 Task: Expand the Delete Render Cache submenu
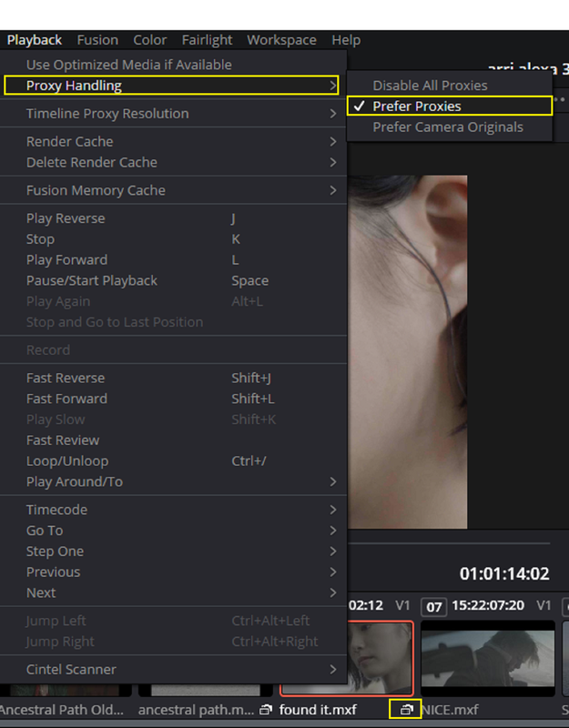coord(173,162)
